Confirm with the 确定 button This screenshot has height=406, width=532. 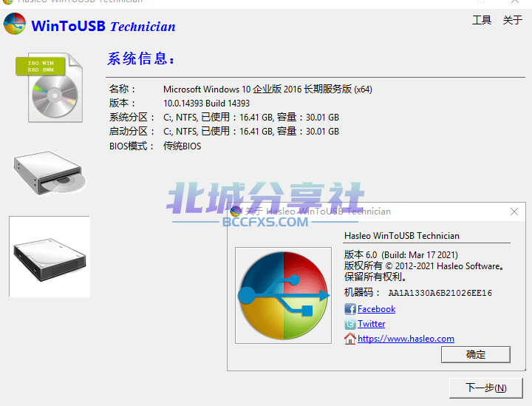(x=476, y=355)
